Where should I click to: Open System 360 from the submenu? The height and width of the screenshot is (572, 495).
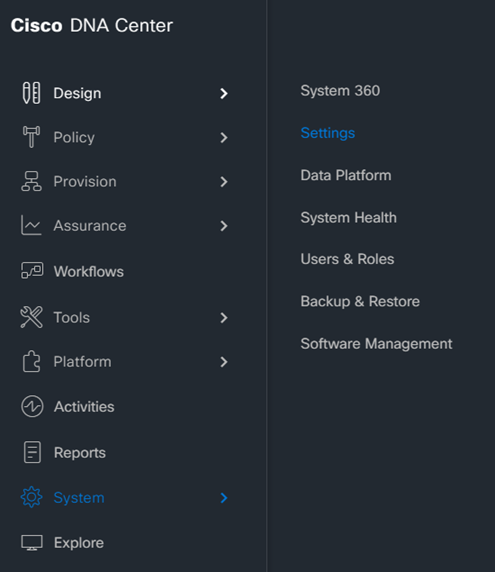[x=340, y=91]
